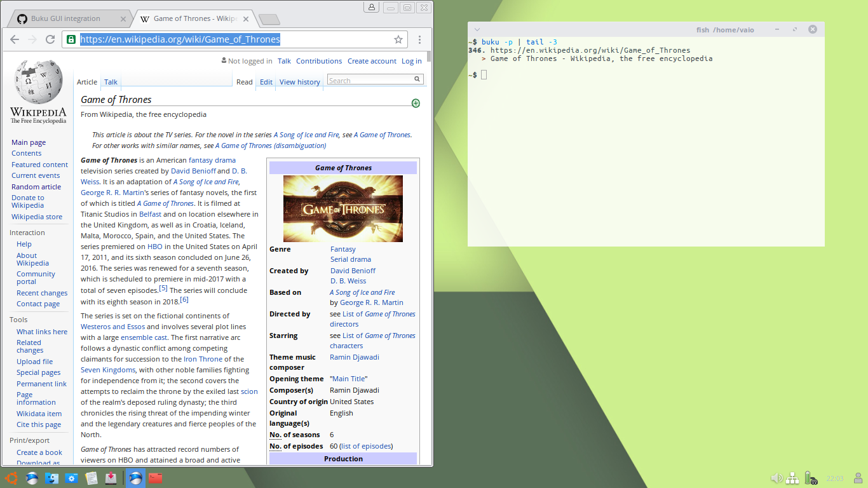Open the Random article sidebar link
This screenshot has height=488, width=868.
[36, 187]
